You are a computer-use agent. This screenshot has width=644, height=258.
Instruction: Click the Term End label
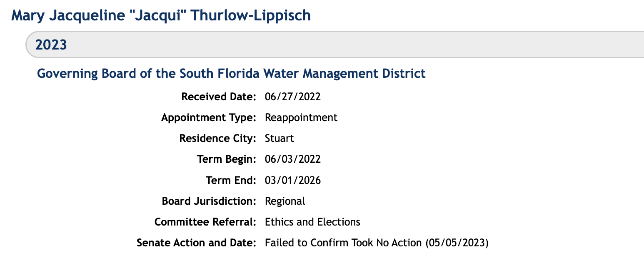tap(231, 180)
